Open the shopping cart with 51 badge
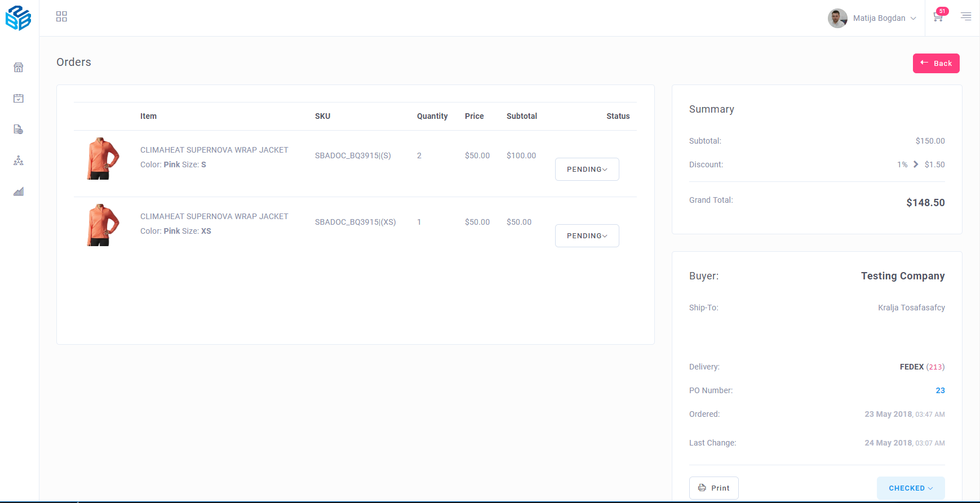 [938, 16]
